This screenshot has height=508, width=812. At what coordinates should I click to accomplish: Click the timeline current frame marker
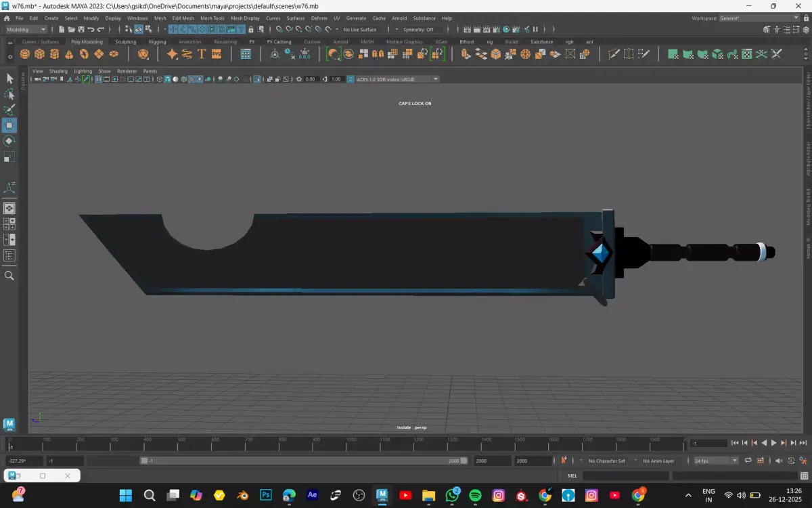tap(11, 446)
